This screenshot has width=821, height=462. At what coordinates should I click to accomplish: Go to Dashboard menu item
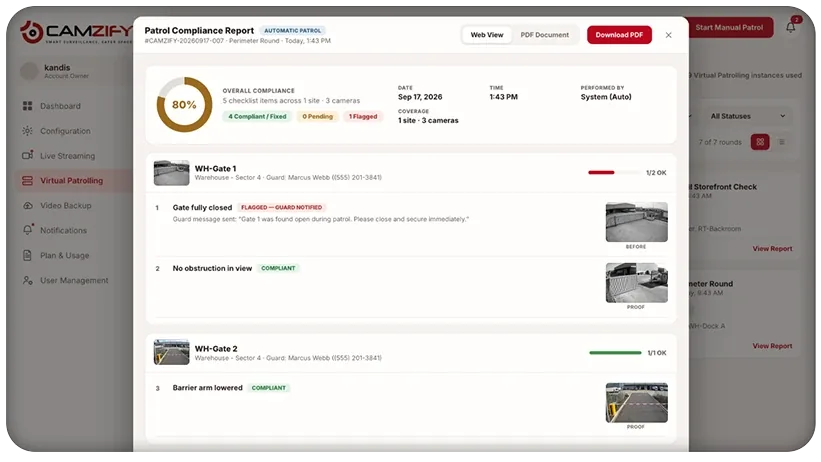[60, 106]
